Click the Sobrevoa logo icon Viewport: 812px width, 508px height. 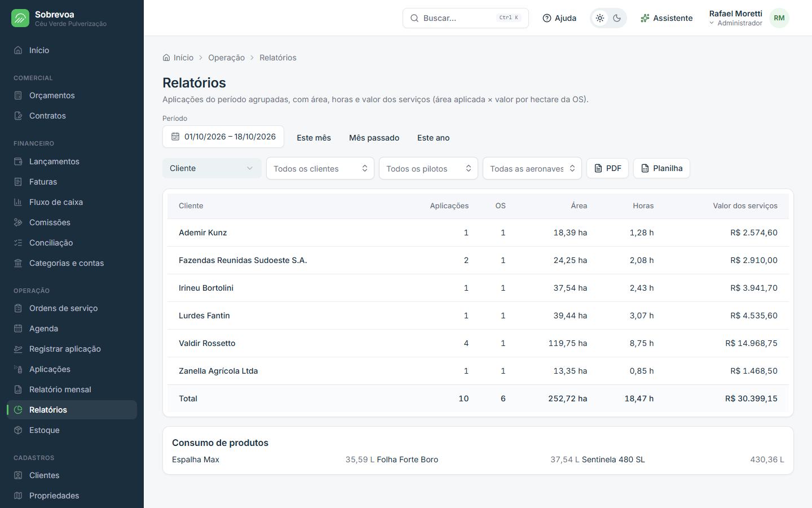coord(20,18)
